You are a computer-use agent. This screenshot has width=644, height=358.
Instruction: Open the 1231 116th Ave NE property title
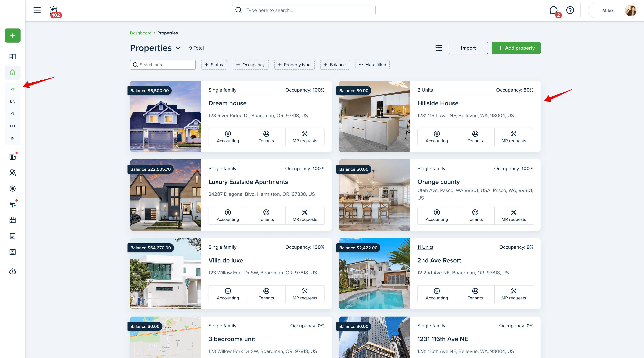pyautogui.click(x=442, y=339)
